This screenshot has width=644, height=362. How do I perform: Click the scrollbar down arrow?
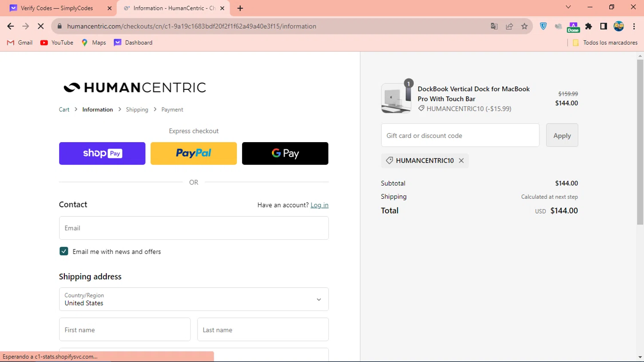pos(640,357)
